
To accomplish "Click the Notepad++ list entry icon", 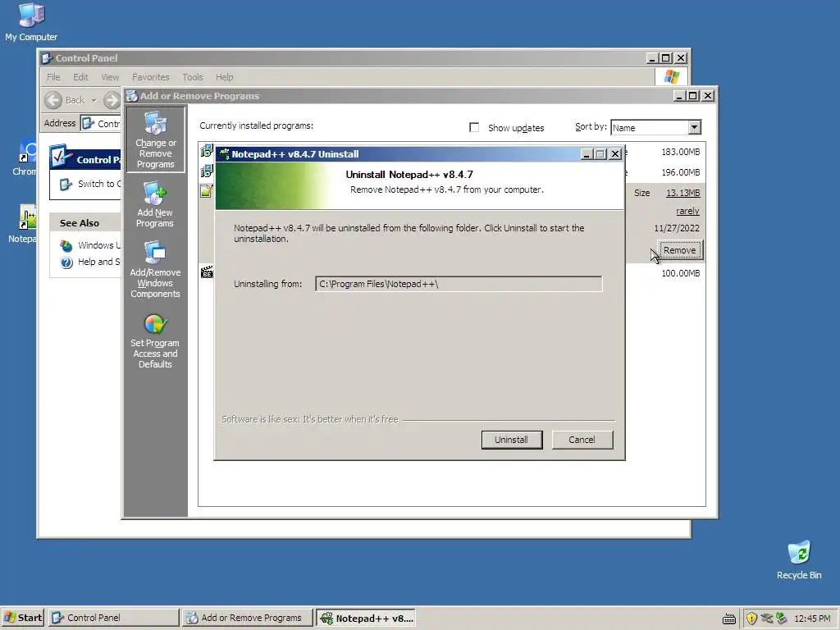I will (x=207, y=190).
